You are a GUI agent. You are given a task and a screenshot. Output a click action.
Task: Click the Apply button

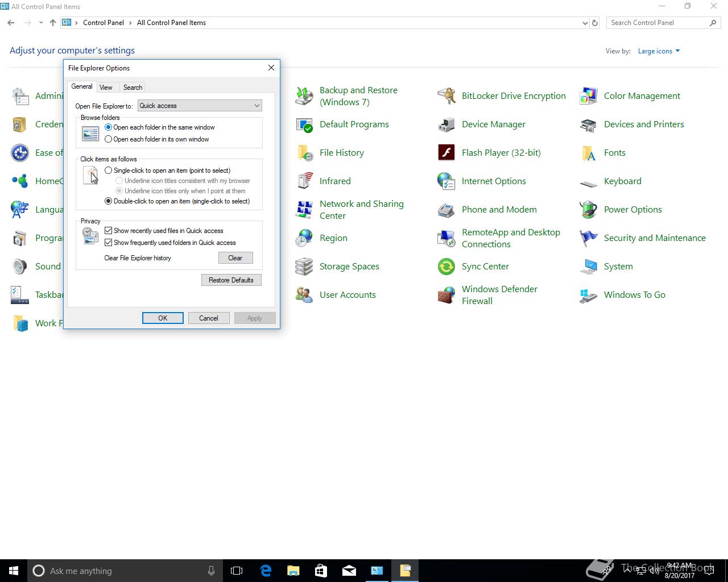pyautogui.click(x=255, y=318)
